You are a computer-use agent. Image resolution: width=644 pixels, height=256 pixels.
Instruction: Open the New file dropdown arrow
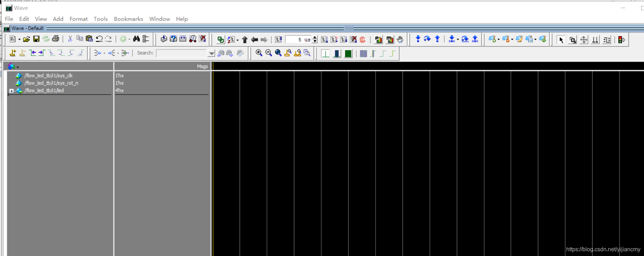pyautogui.click(x=19, y=40)
